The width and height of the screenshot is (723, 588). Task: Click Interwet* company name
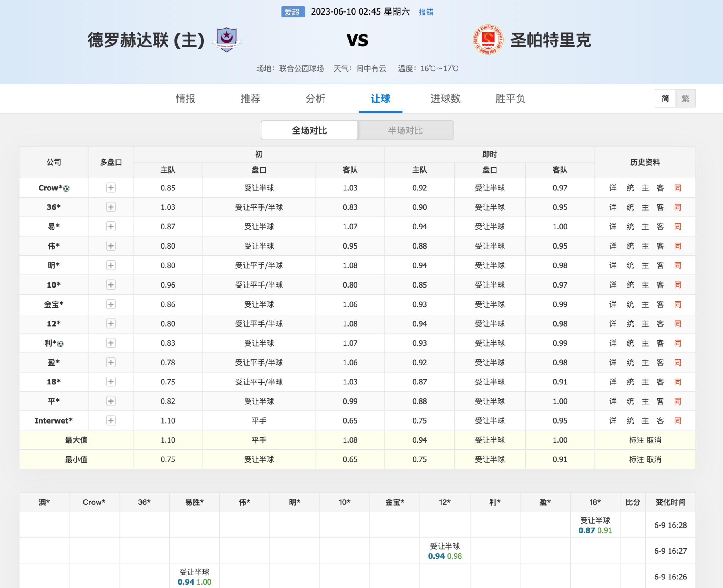(x=54, y=421)
